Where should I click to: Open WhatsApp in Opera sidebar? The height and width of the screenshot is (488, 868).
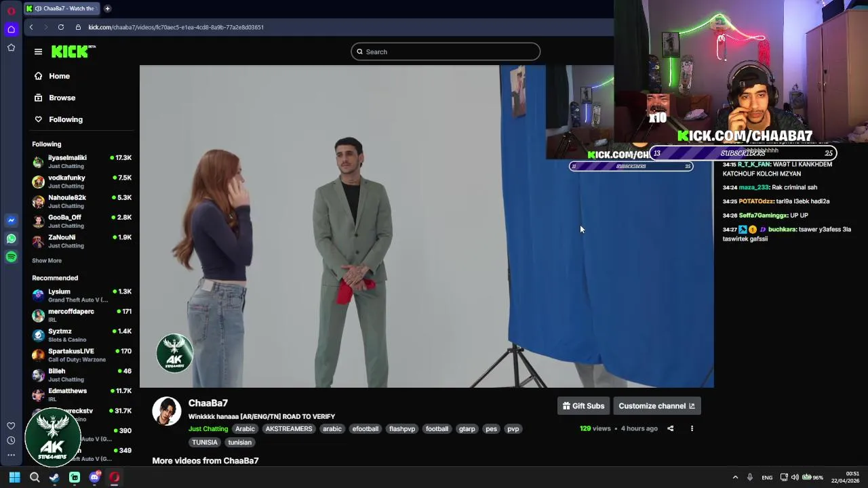pos(11,239)
